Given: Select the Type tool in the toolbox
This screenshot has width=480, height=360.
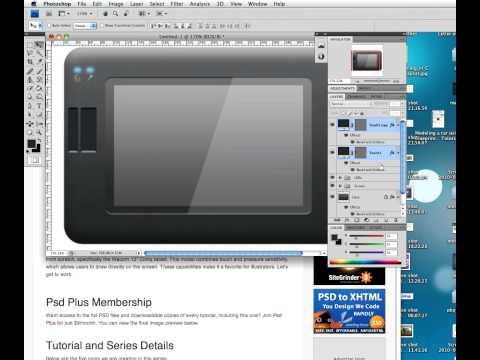Looking at the screenshot, I should 40,106.
